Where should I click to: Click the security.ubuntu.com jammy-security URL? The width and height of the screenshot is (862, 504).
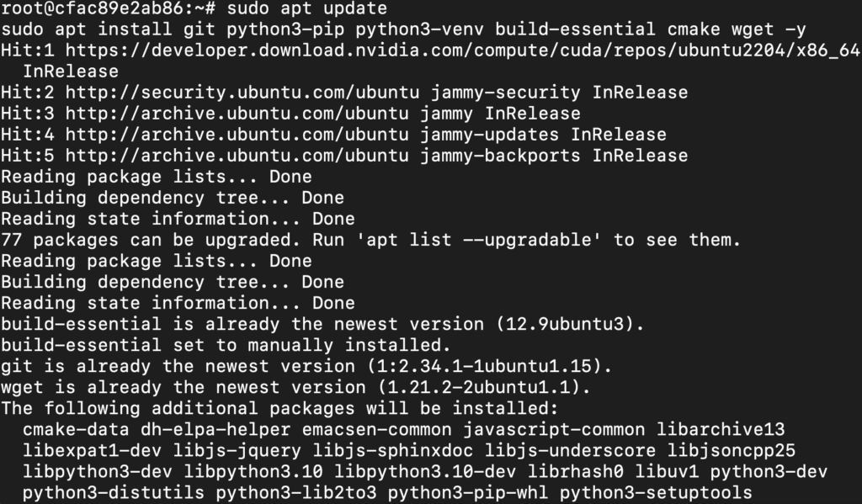tap(242, 93)
